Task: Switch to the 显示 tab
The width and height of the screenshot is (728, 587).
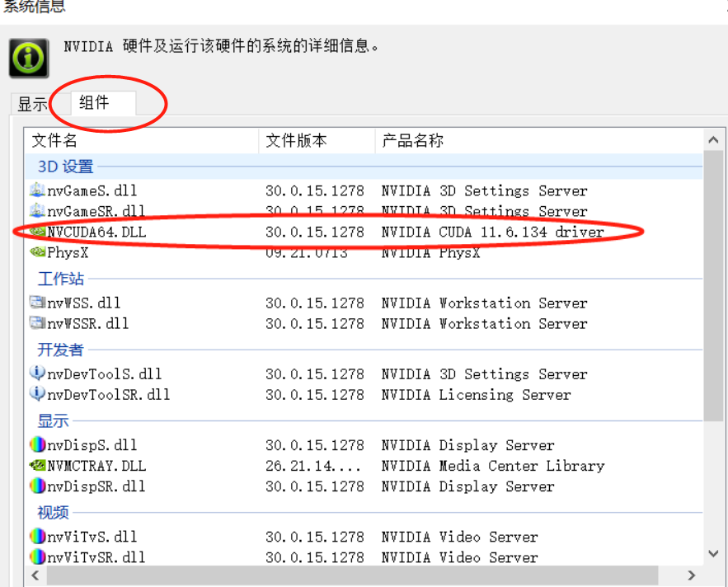Action: [x=31, y=104]
